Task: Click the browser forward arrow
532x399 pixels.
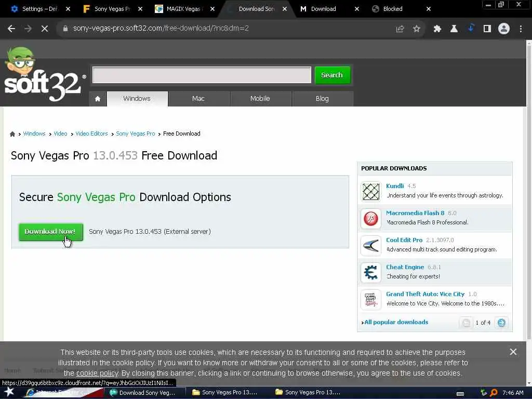Action: click(x=28, y=29)
